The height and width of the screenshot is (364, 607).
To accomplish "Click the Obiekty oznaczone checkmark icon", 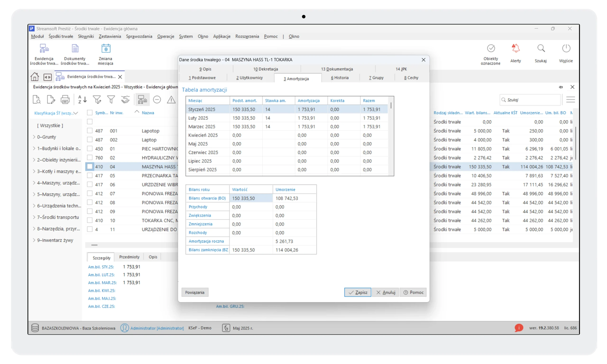I will (x=491, y=48).
